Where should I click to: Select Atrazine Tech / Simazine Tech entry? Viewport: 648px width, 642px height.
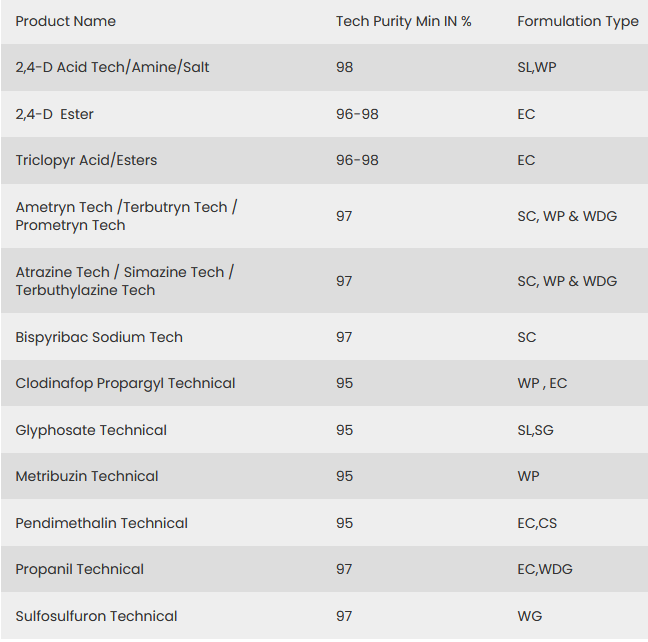coord(124,281)
